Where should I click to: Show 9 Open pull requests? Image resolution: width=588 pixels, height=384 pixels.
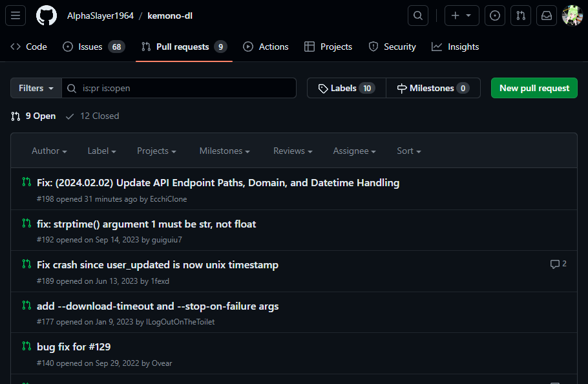tap(34, 116)
